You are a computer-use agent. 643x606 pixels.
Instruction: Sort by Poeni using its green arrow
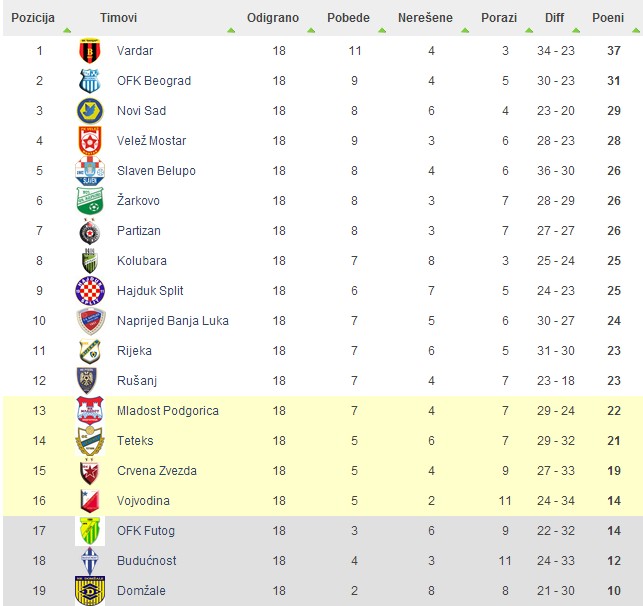tap(636, 30)
